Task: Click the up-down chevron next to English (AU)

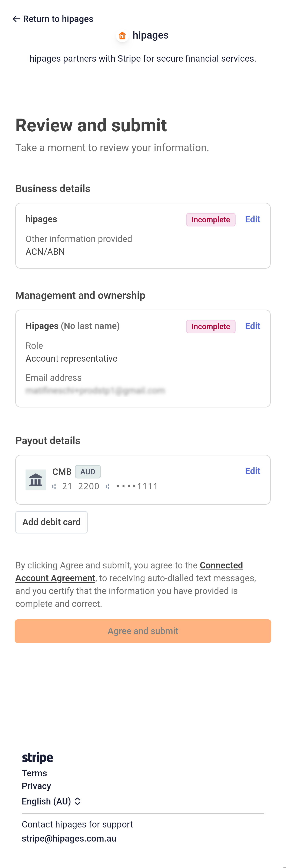Action: pos(77,801)
